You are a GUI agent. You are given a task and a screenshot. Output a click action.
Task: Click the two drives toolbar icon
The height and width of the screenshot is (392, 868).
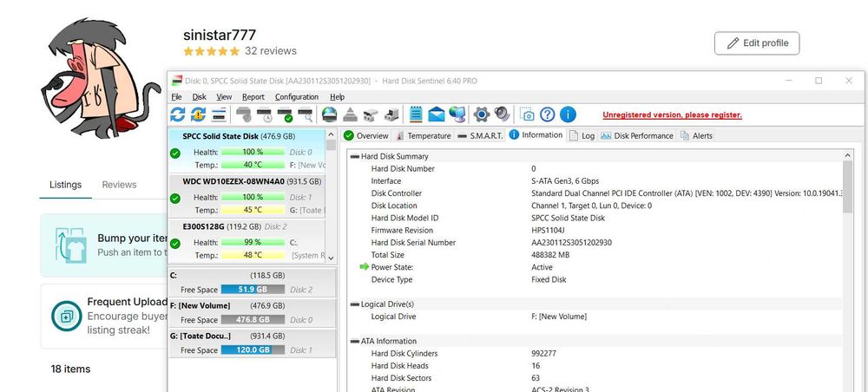371,114
